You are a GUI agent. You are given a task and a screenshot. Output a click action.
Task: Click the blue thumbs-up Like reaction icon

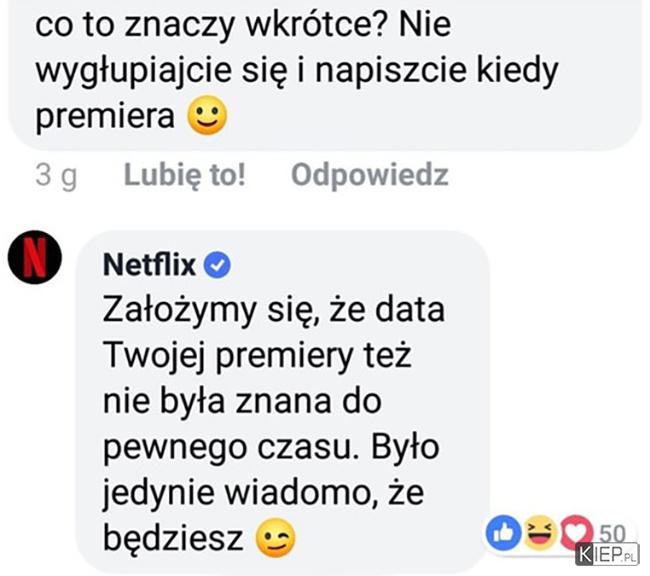[504, 533]
